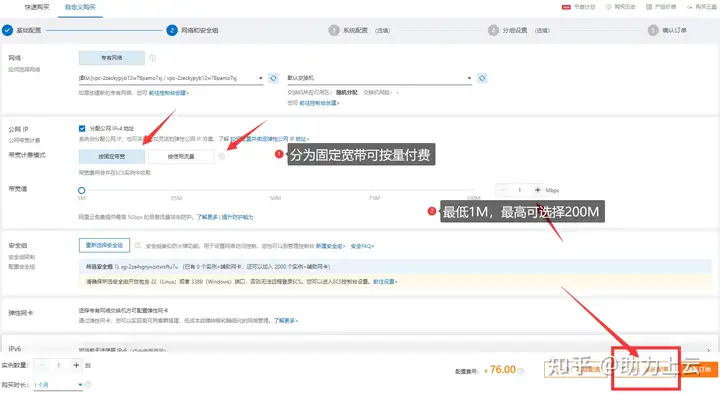
Task: Open help icon beside price 76.00
Action: coord(520,371)
